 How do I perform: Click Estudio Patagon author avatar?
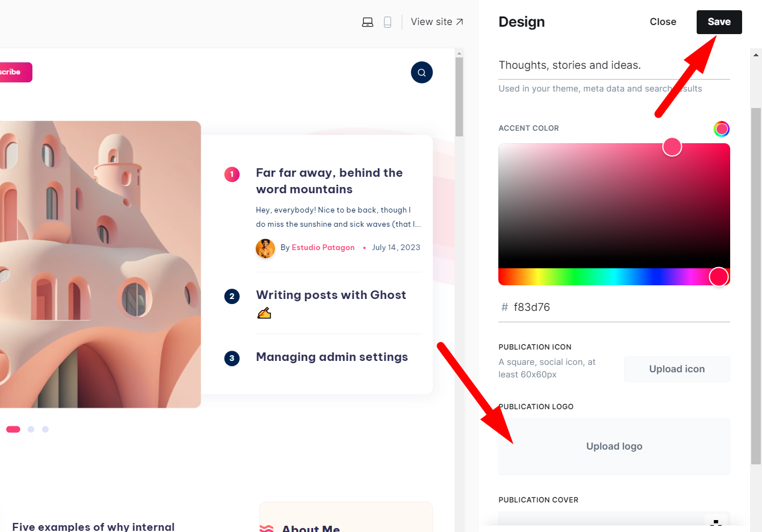[x=265, y=248]
